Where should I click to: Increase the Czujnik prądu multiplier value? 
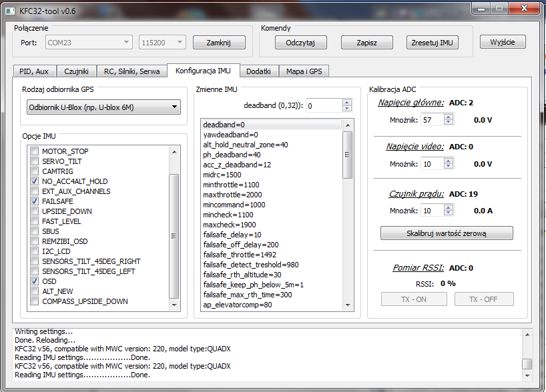448,207
